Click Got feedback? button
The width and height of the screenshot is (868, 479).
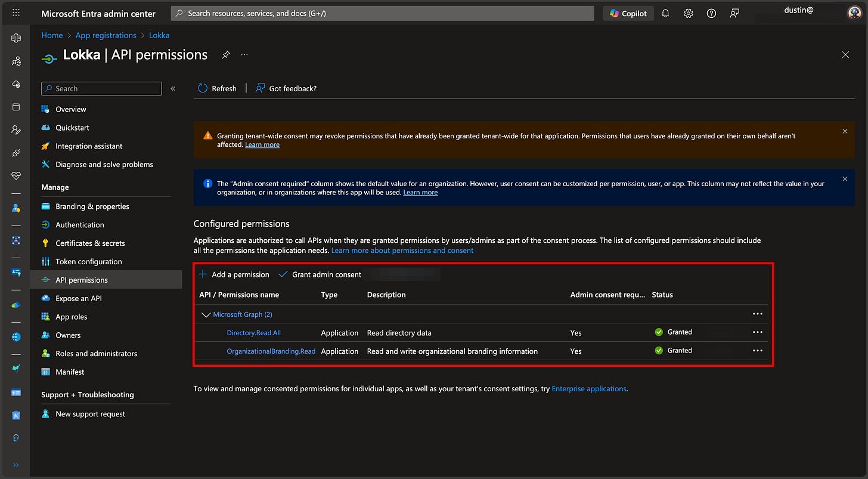pyautogui.click(x=286, y=88)
